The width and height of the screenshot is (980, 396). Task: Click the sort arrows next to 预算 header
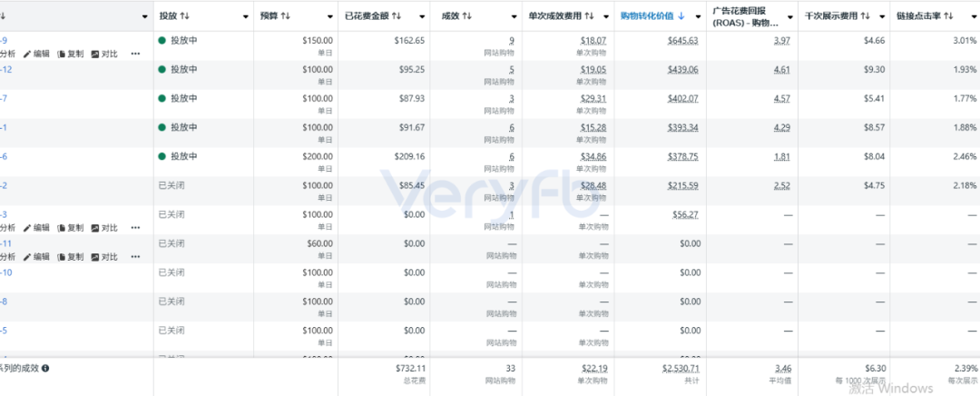click(x=286, y=15)
